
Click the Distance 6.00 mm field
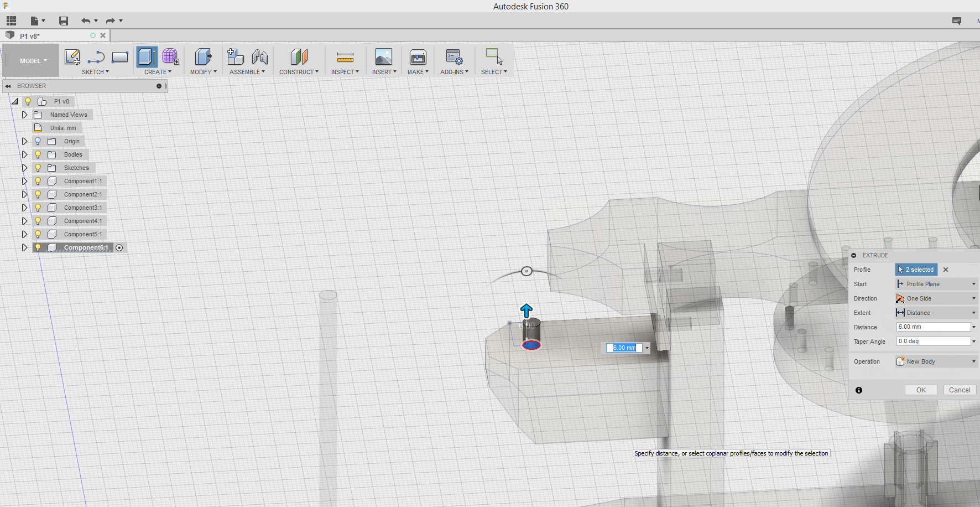click(x=934, y=327)
